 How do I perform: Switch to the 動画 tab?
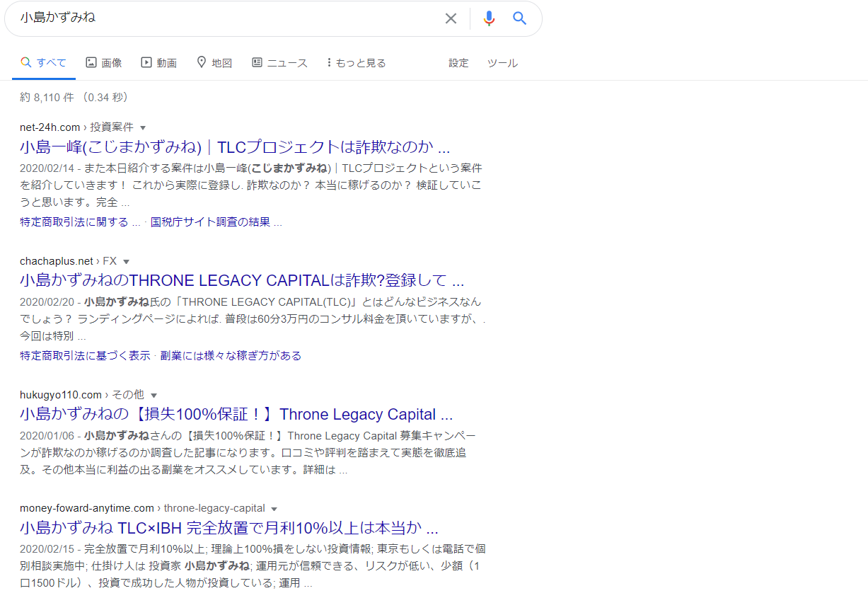[159, 63]
